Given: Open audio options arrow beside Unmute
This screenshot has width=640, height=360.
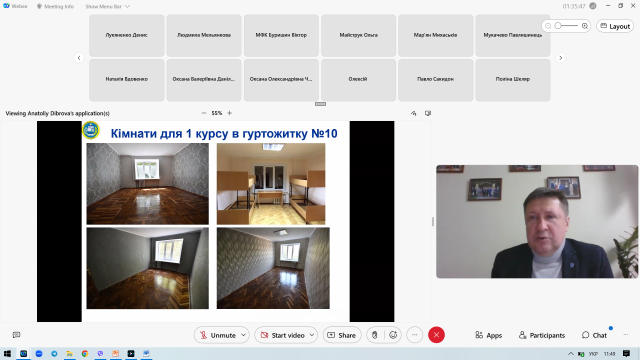Looking at the screenshot, I should pos(244,335).
